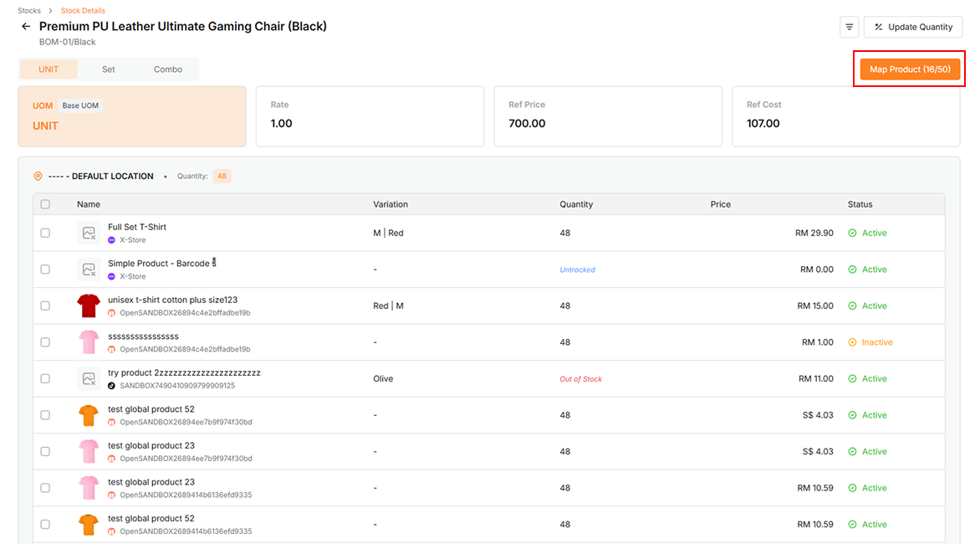The width and height of the screenshot is (980, 544).
Task: Check the S$ 4.03 test global product 52 checkbox
Action: point(45,415)
